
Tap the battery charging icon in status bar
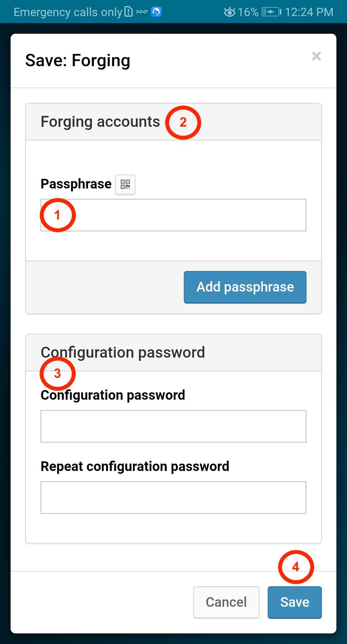271,12
